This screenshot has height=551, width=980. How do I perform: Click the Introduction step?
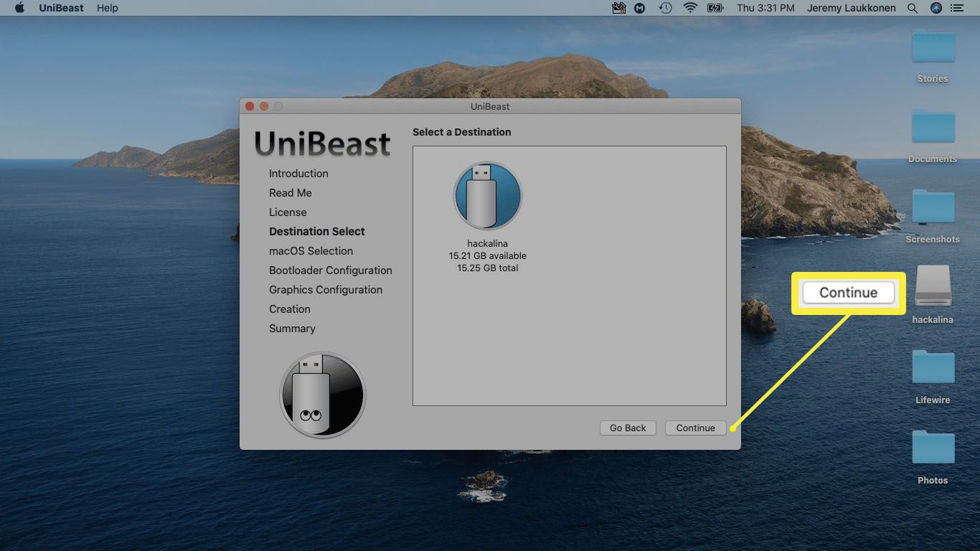click(x=298, y=174)
